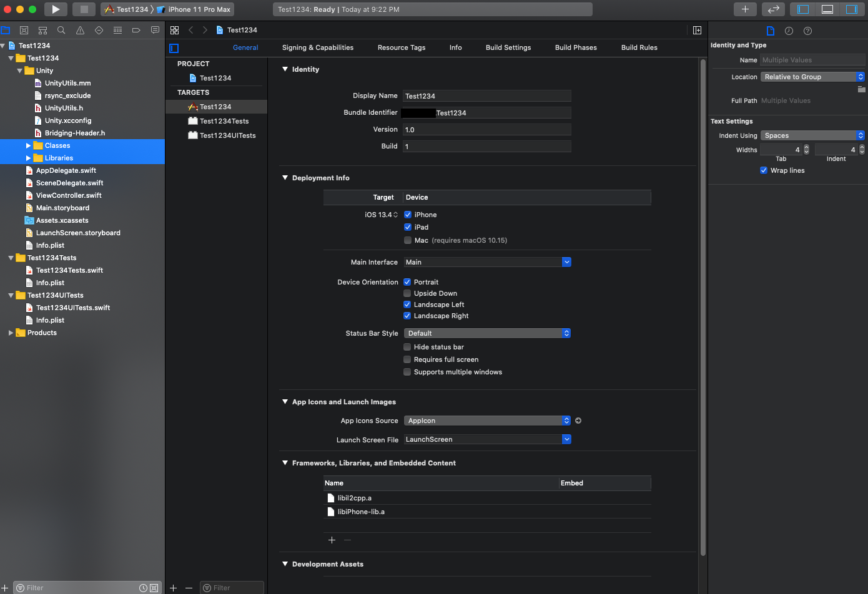Open related items grid menu
Viewport: 868px width, 594px height.
tap(175, 30)
